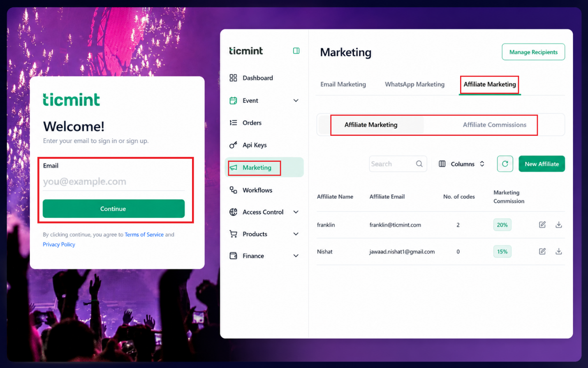The width and height of the screenshot is (588, 368).
Task: Click the ticmint logo on the sign-in card
Action: point(71,100)
